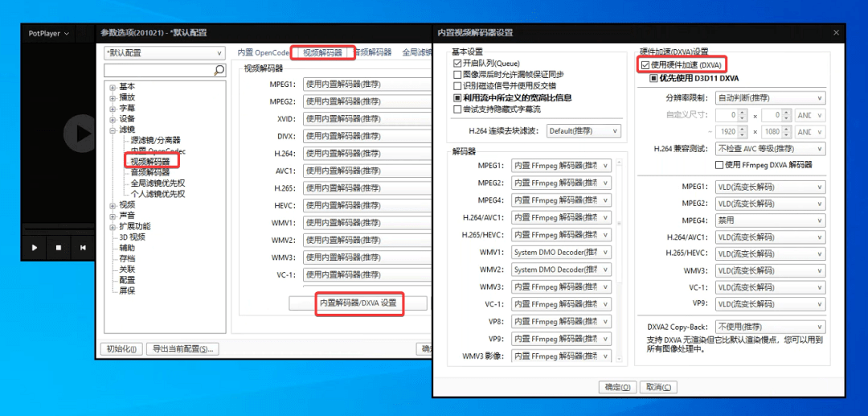
Task: Switch to the 音频解码器 tab
Action: click(373, 52)
